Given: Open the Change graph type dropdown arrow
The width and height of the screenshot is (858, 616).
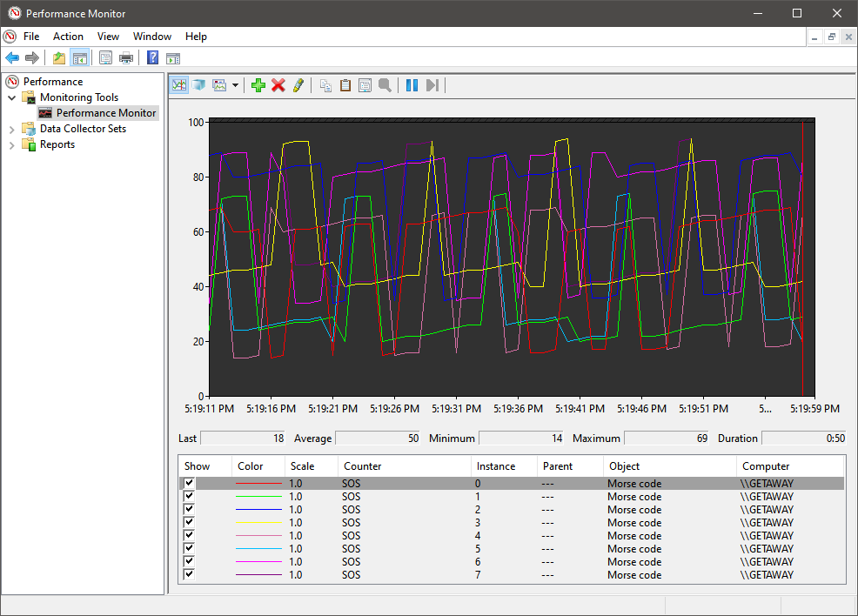Looking at the screenshot, I should pos(235,85).
